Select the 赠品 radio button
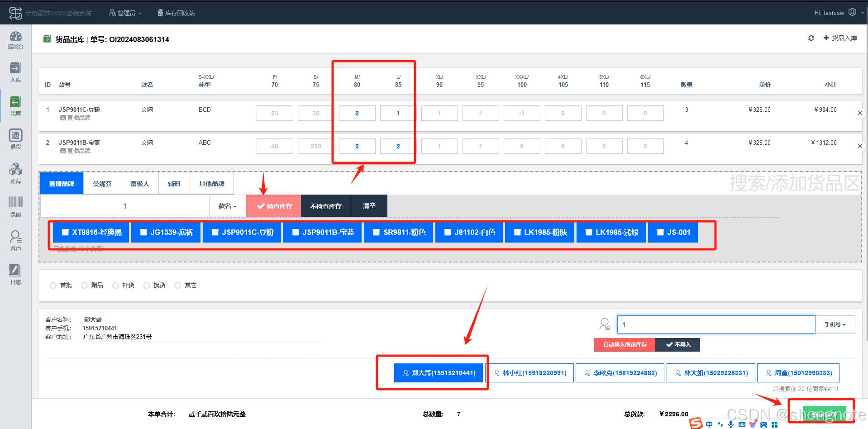This screenshot has height=429, width=868. (x=84, y=286)
